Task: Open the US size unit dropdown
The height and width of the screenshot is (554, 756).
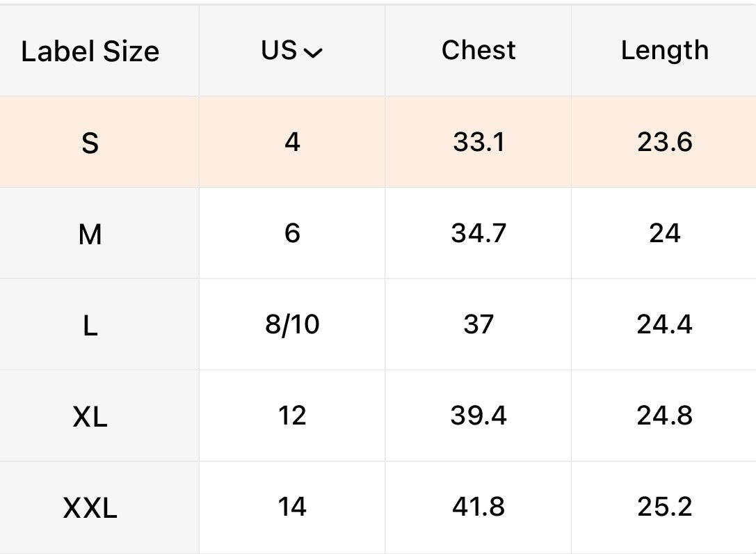Action: click(292, 51)
